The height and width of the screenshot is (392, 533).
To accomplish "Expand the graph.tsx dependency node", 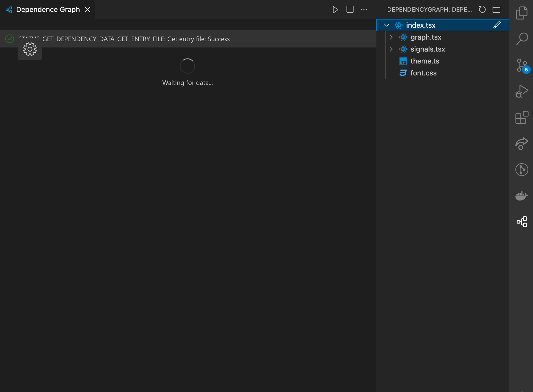I will 391,37.
